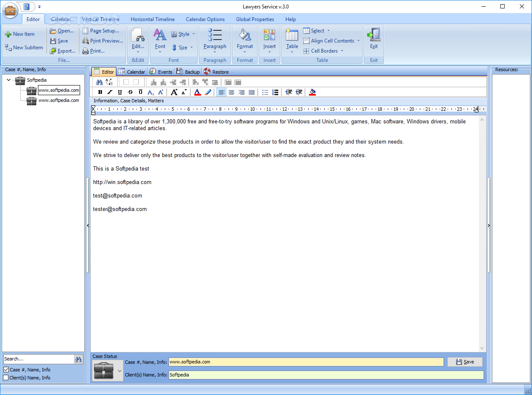Viewport: 532px width, 395px height.
Task: Click New SubItem button
Action: click(24, 48)
